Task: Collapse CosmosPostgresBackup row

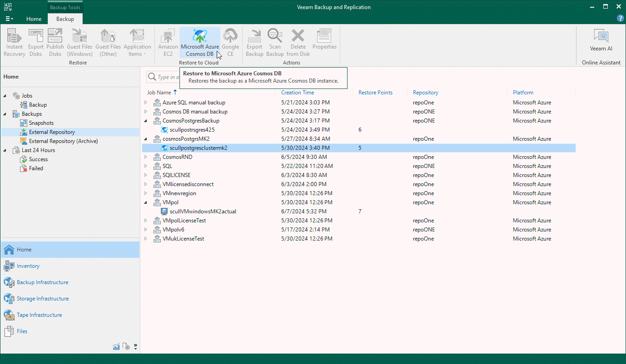Action: coord(146,121)
